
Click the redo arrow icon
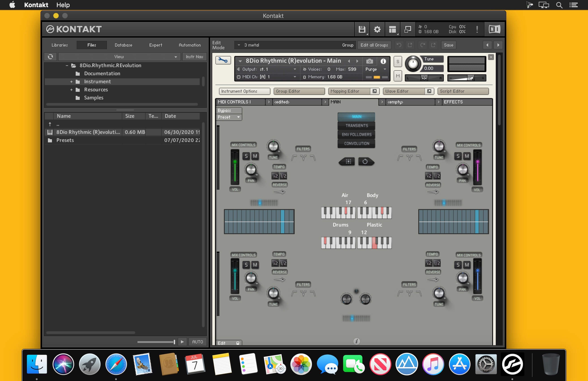(x=423, y=45)
